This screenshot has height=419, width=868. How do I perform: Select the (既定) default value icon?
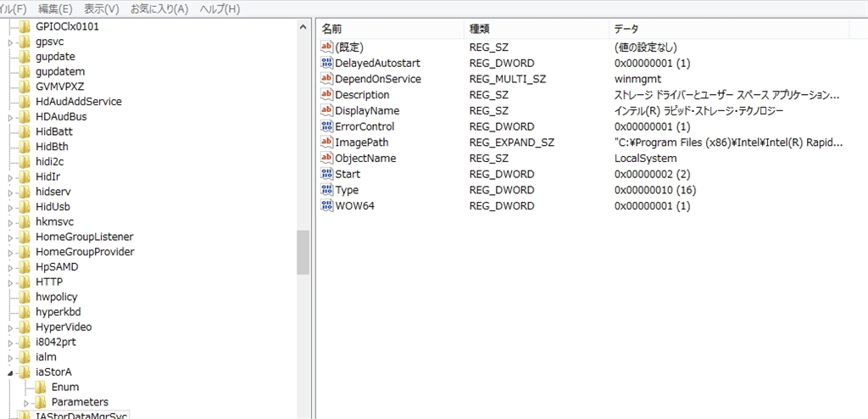[326, 47]
